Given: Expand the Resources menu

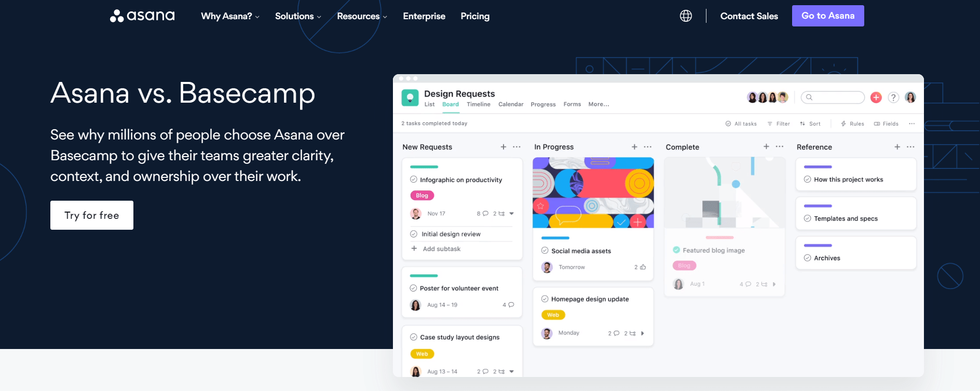Looking at the screenshot, I should click(362, 16).
